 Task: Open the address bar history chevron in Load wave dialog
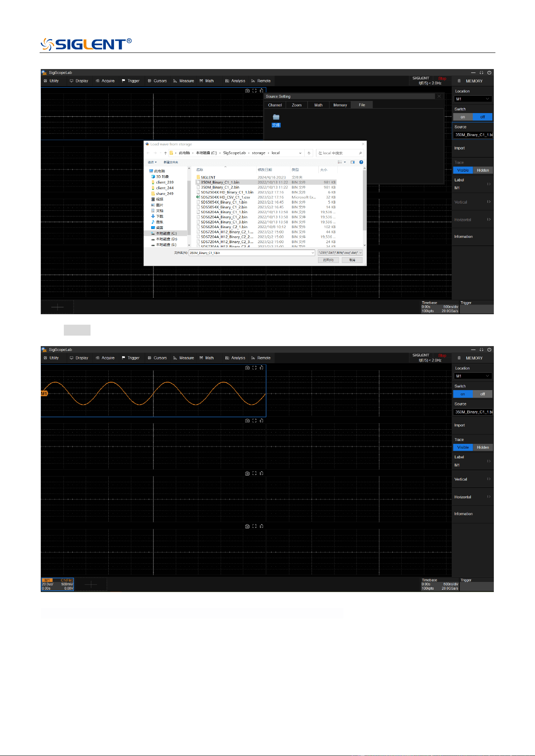click(x=300, y=153)
